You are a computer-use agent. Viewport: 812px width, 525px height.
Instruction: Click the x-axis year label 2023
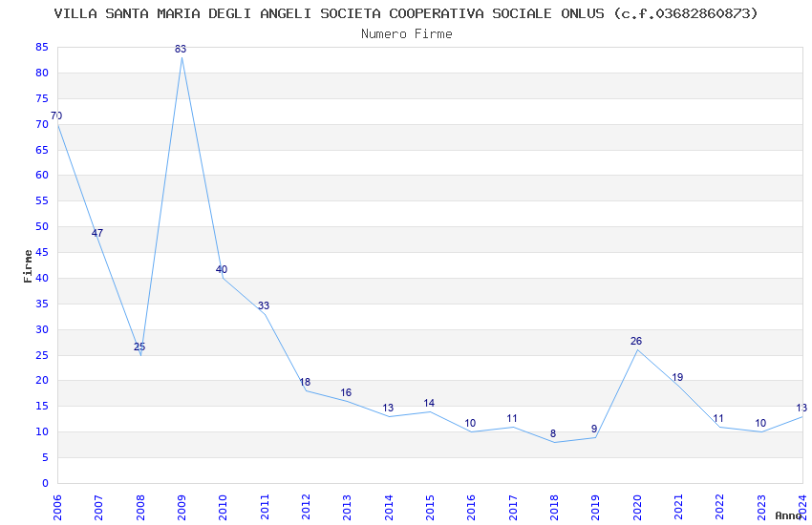tap(761, 507)
